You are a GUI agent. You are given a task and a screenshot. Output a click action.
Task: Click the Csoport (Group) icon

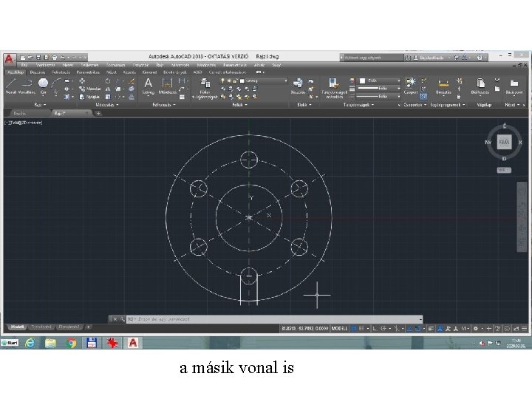[x=411, y=86]
